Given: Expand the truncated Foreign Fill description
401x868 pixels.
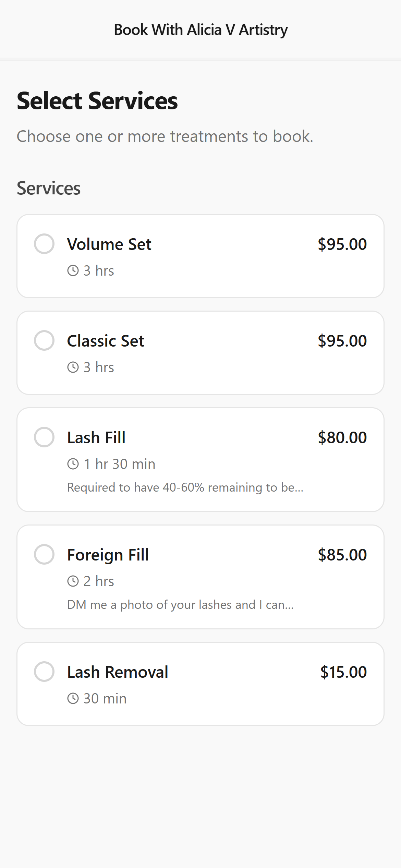Looking at the screenshot, I should 180,604.
